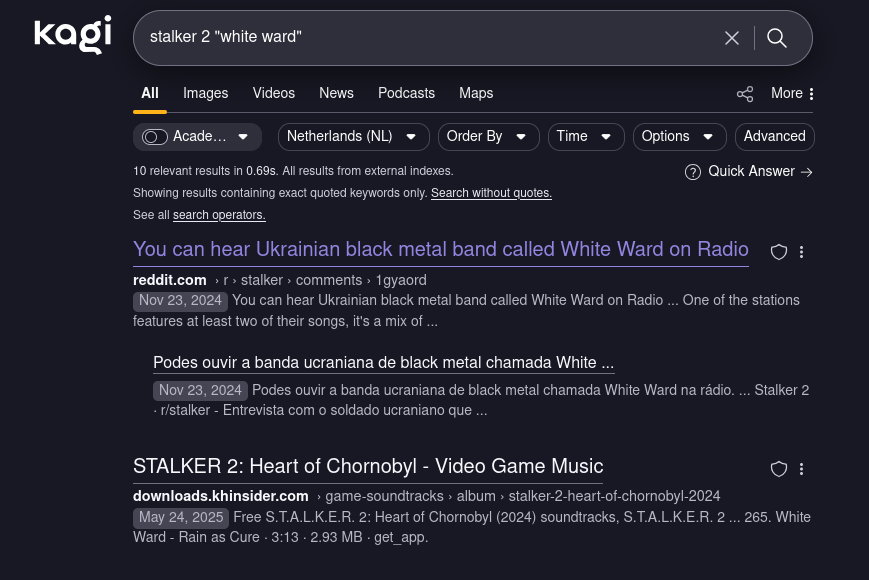Image resolution: width=869 pixels, height=580 pixels.
Task: Click the shield icon for the reddit.com result
Action: click(x=779, y=252)
